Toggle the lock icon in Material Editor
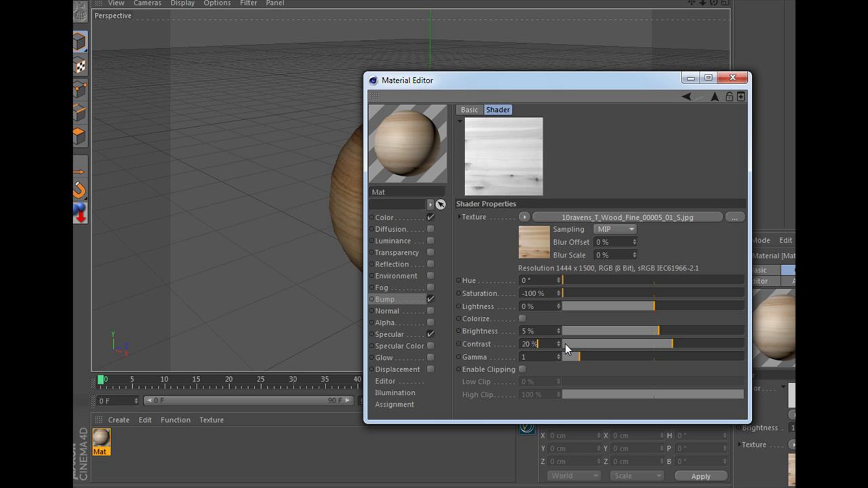The height and width of the screenshot is (488, 868). pyautogui.click(x=729, y=97)
